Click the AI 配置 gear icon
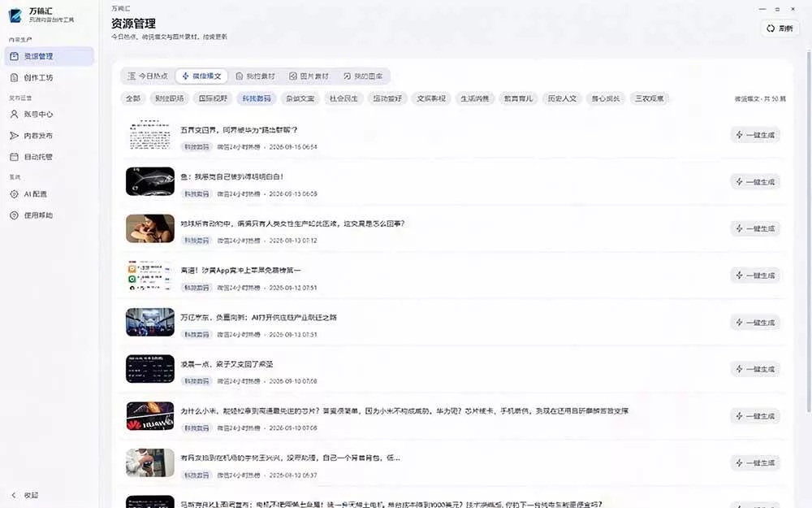The height and width of the screenshot is (508, 812). (15, 194)
